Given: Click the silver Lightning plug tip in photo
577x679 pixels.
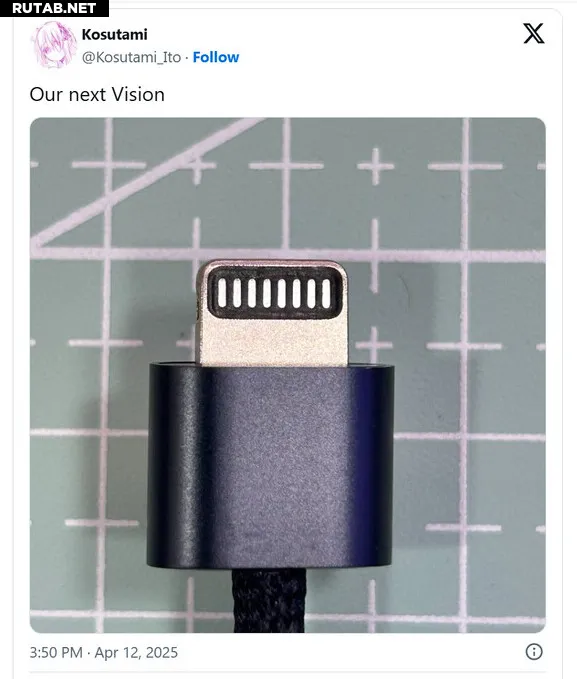Looking at the screenshot, I should (272, 313).
